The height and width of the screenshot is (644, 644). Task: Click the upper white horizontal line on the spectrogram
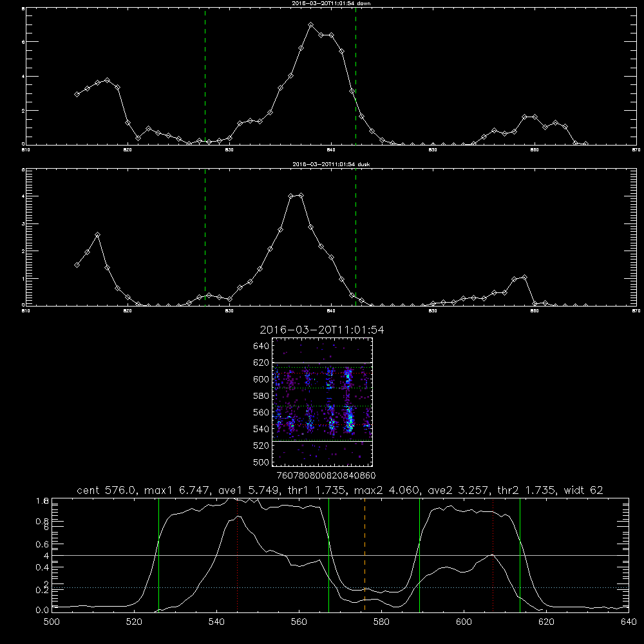323,363
